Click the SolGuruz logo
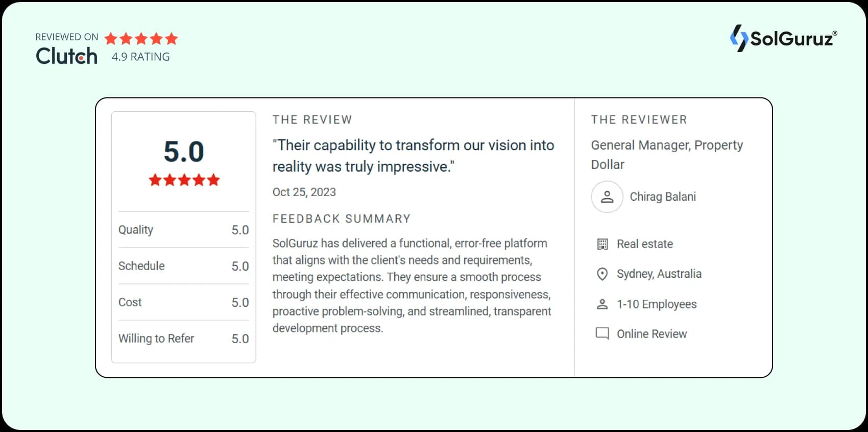This screenshot has width=868, height=432. pyautogui.click(x=783, y=38)
